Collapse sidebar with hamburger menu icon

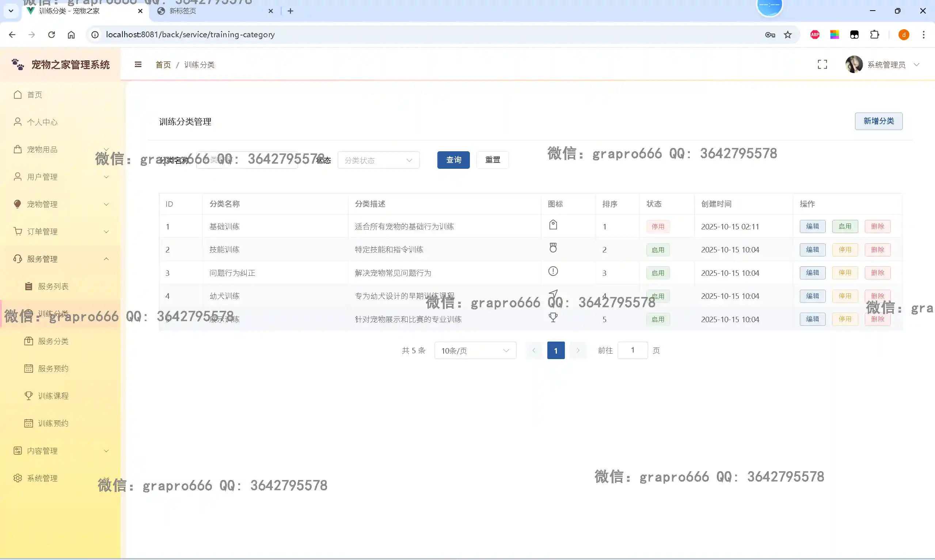coord(138,65)
